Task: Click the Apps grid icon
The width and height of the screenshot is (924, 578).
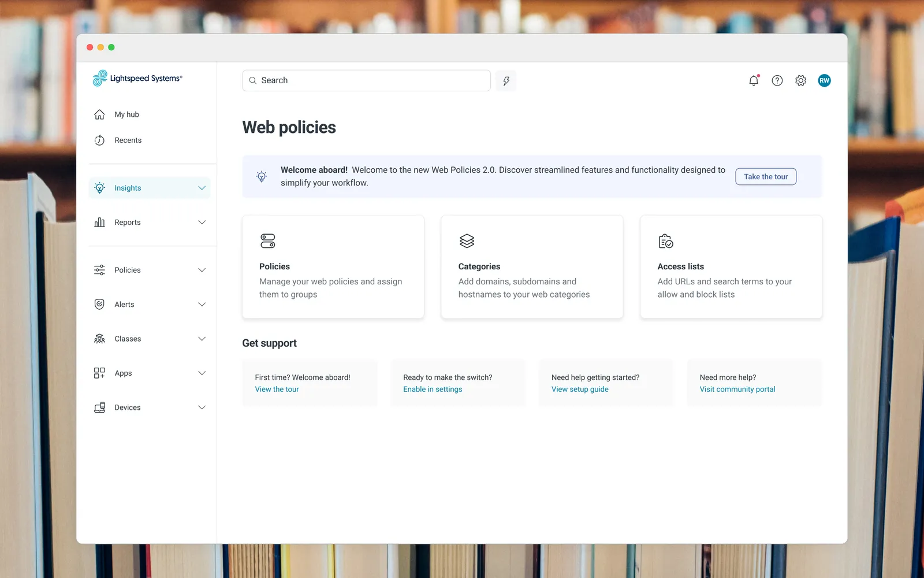Action: tap(99, 373)
